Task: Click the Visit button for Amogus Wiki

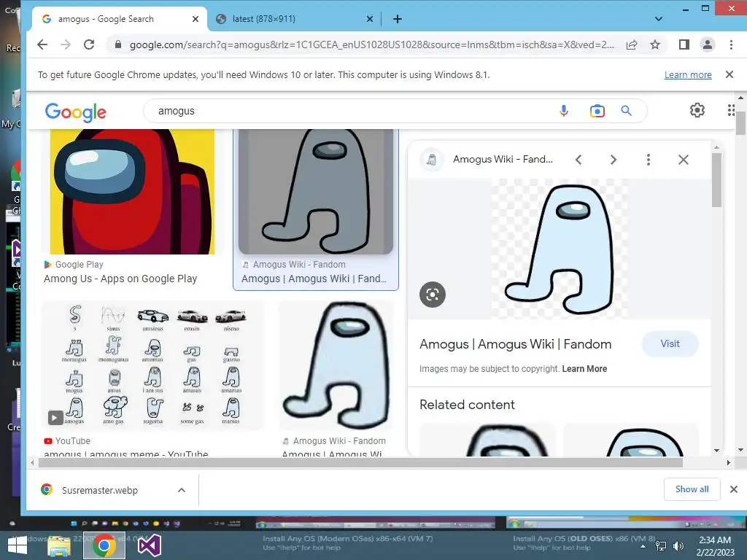Action: point(670,344)
